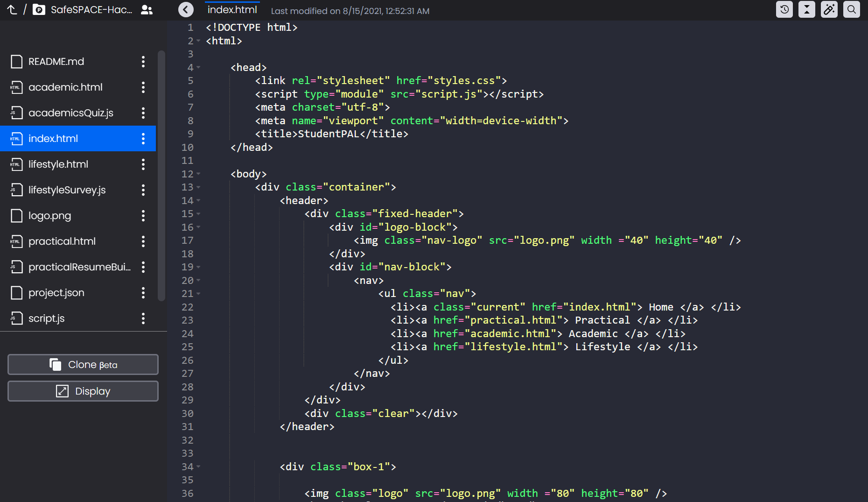868x502 pixels.
Task: Open the three-dot menu for project.json
Action: (143, 293)
